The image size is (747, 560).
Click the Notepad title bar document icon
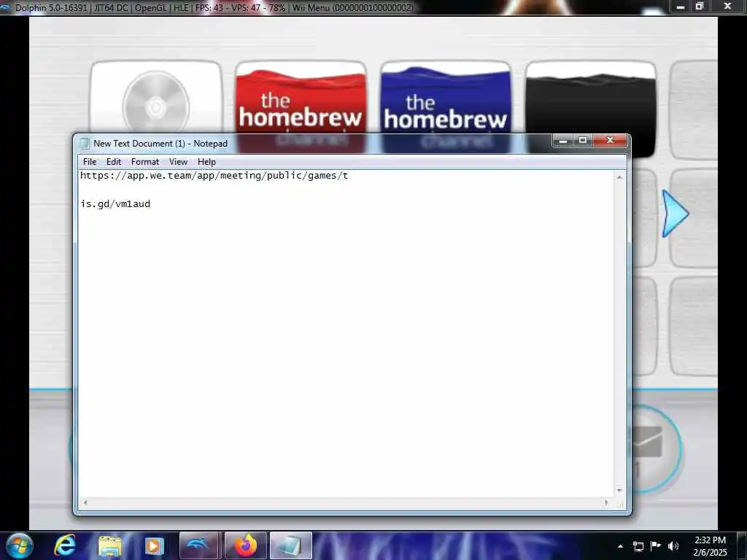click(x=85, y=144)
